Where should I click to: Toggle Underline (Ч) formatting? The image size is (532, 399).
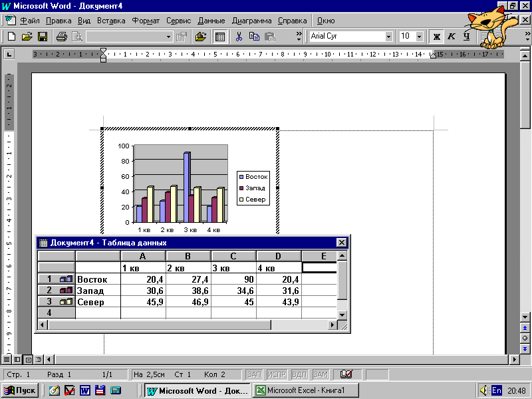click(467, 37)
